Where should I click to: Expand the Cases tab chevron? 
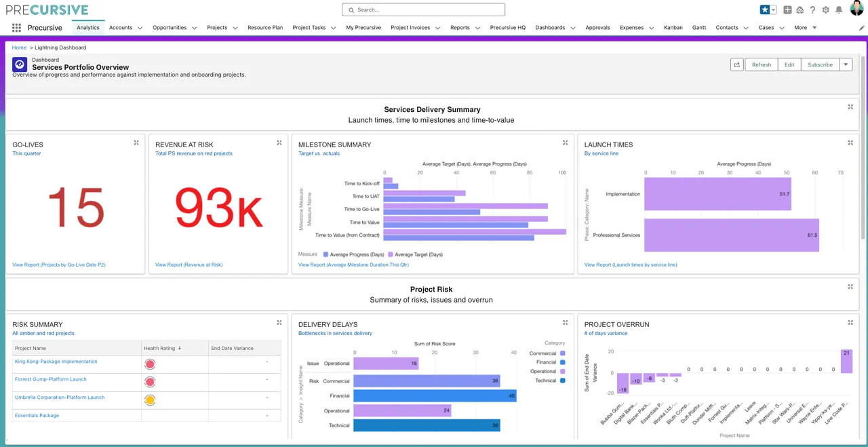pos(781,28)
